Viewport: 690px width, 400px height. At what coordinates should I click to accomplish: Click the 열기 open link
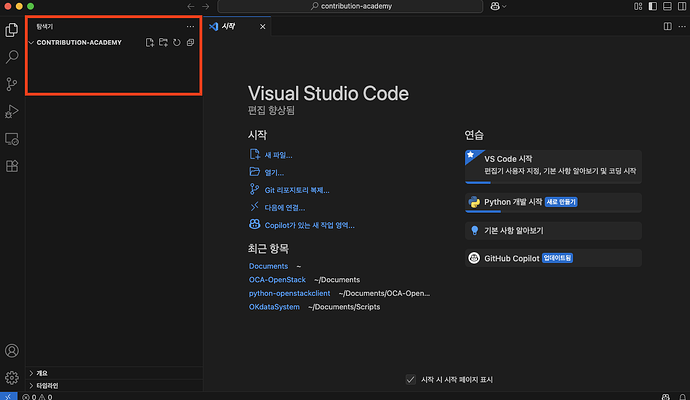click(x=266, y=172)
